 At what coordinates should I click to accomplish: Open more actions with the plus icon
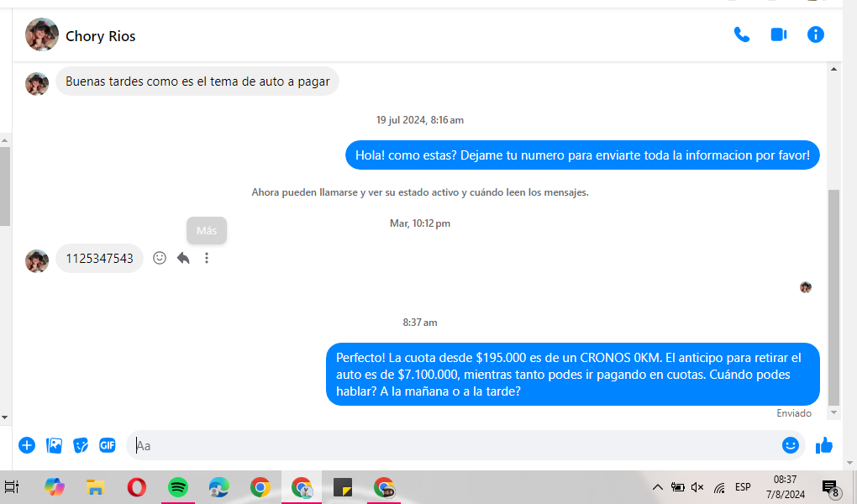(27, 445)
